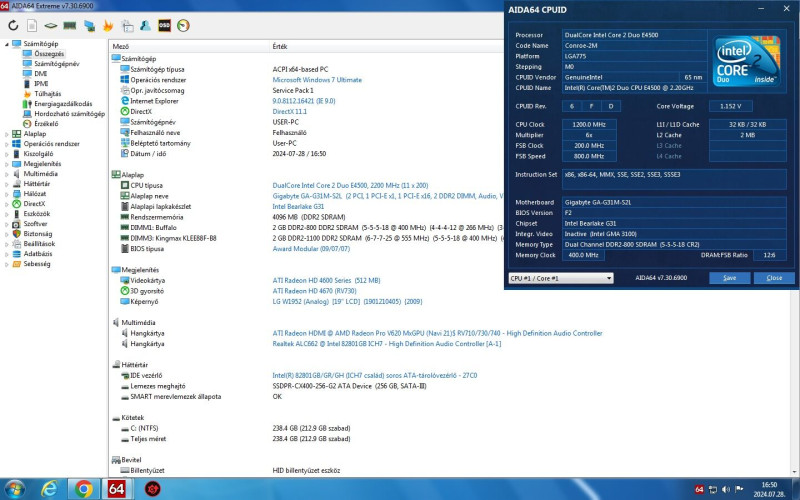
Task: Click the volume tray icon
Action: click(x=726, y=489)
